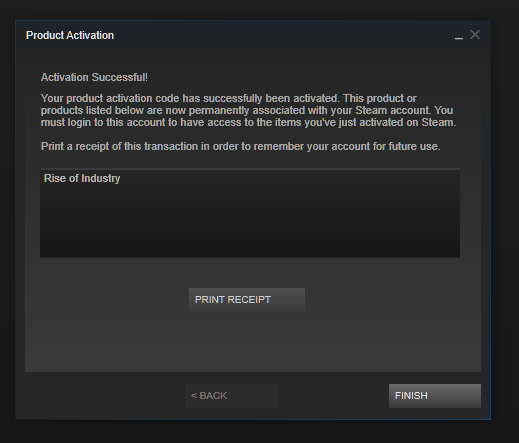Screen dimensions: 519x443
Task: Click the 'must login to this account' line
Action: [248, 122]
